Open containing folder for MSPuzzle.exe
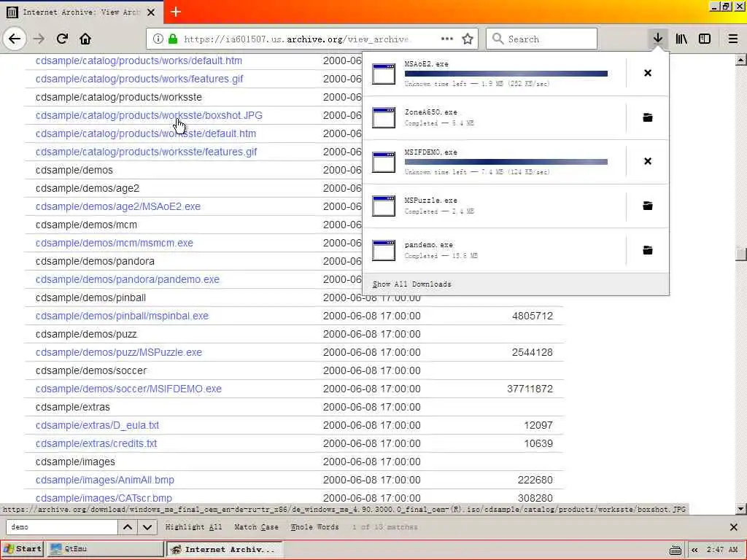The height and width of the screenshot is (560, 747). [648, 205]
